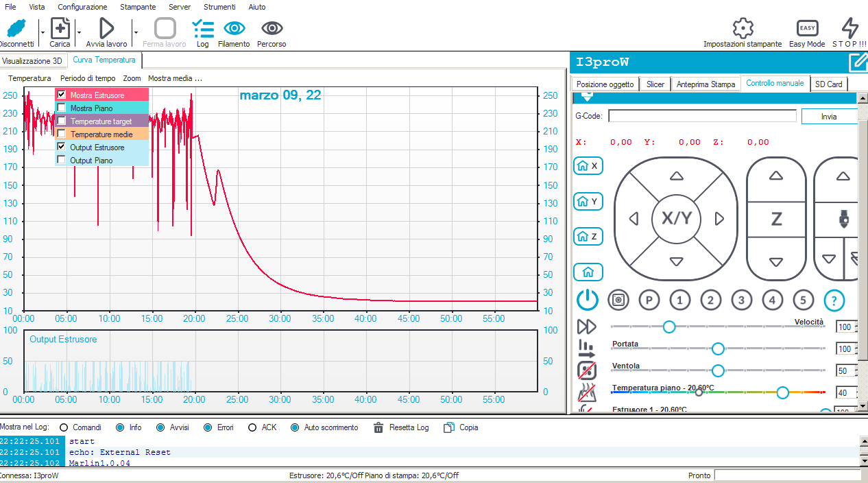Click the STOP emergency lightning icon
The width and height of the screenshot is (868, 483).
tap(849, 29)
